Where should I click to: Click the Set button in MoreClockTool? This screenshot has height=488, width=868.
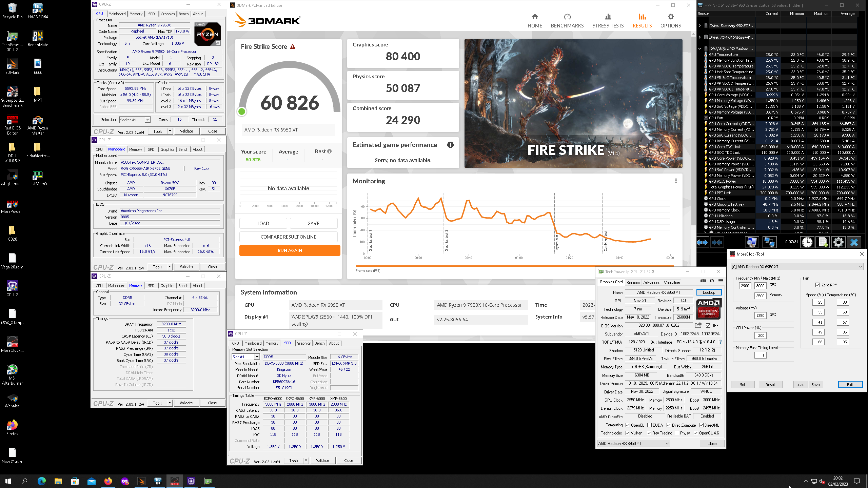[x=742, y=384]
